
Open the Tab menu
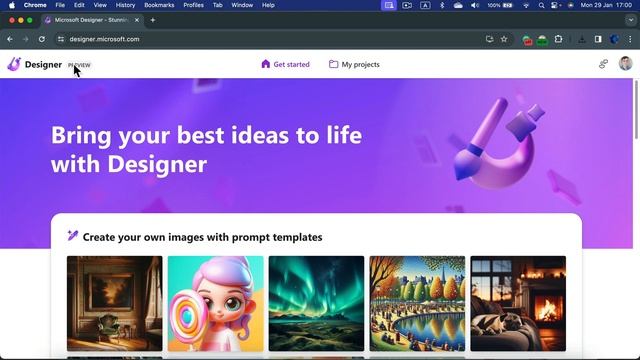(218, 5)
